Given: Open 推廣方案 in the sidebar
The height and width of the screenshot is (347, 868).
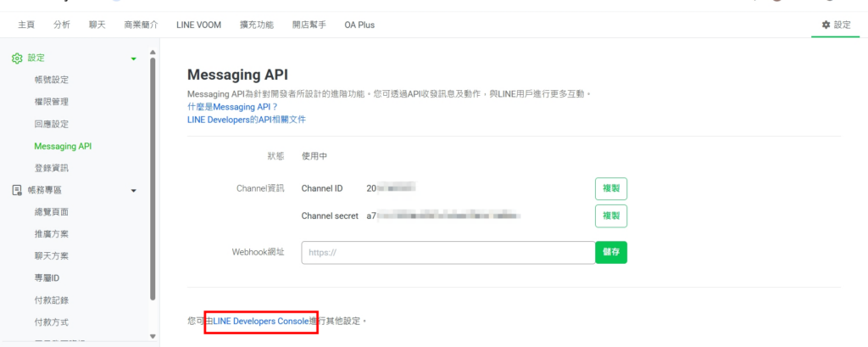Looking at the screenshot, I should point(52,234).
